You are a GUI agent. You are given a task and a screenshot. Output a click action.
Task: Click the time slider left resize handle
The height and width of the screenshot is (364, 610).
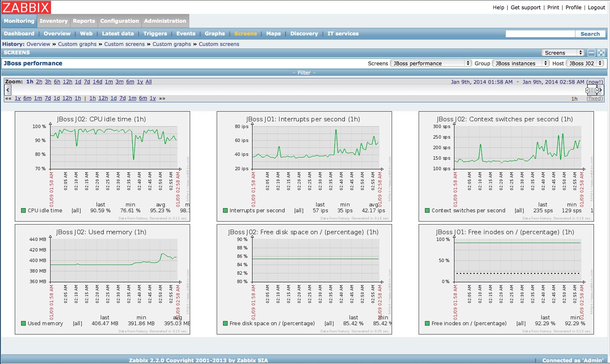pyautogui.click(x=587, y=90)
